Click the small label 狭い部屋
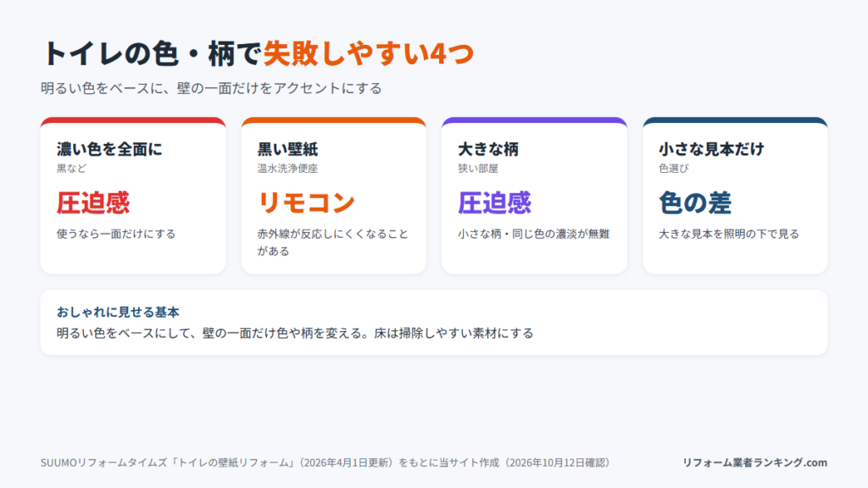Screen dimensions: 868x488 pos(478,169)
